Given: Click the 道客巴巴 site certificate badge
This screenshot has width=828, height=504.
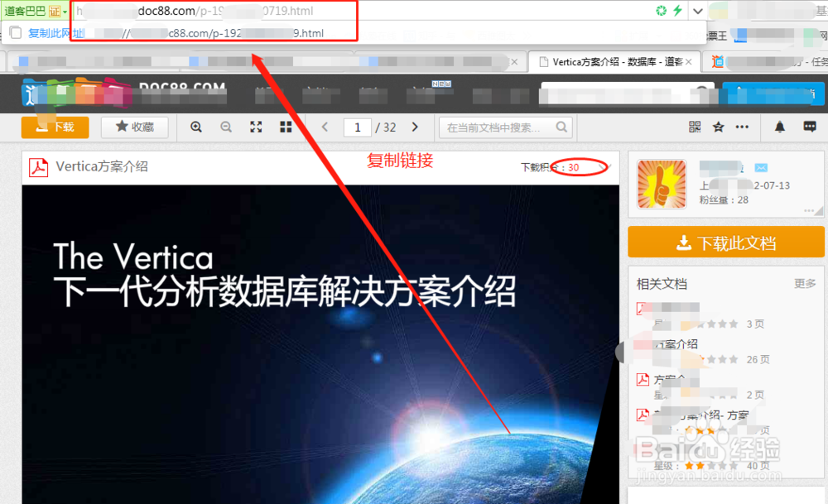Looking at the screenshot, I should [35, 11].
